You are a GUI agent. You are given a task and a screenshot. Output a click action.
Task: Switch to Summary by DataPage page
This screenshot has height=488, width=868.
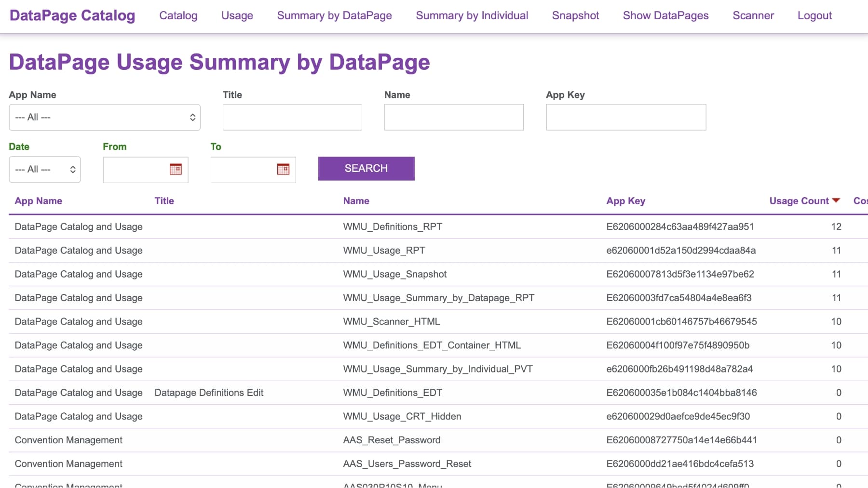(x=335, y=15)
